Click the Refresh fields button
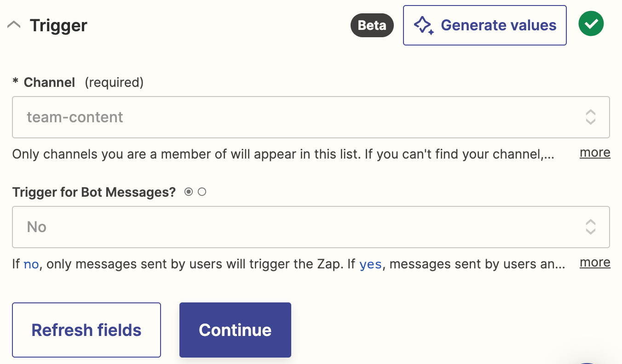The image size is (622, 364). coord(86,330)
